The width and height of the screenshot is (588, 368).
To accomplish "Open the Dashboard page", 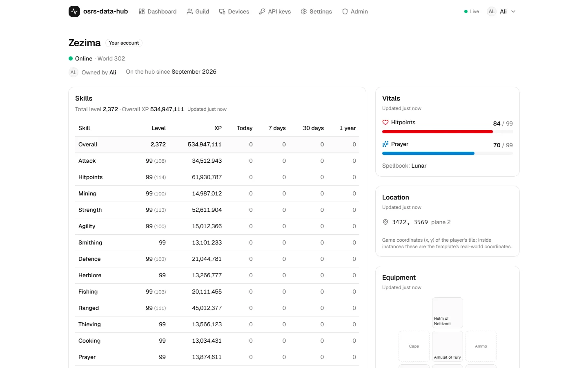I will click(158, 11).
